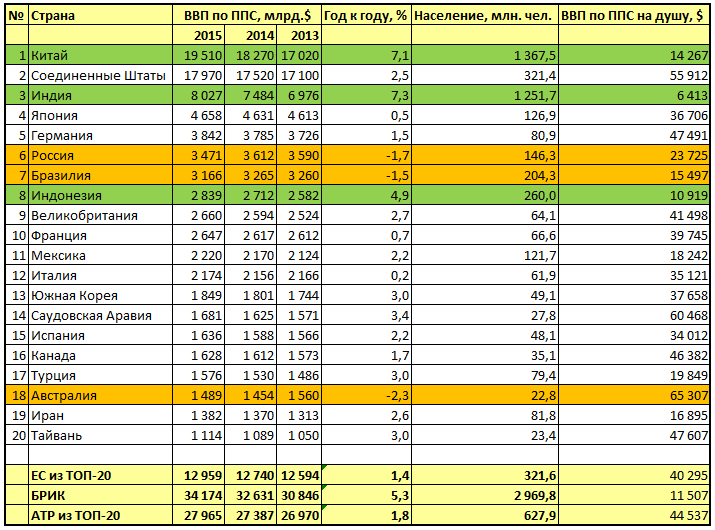Click the 'ВВП по ППС, млрд.$' header
Screen dimensions: 715x530
247,15
